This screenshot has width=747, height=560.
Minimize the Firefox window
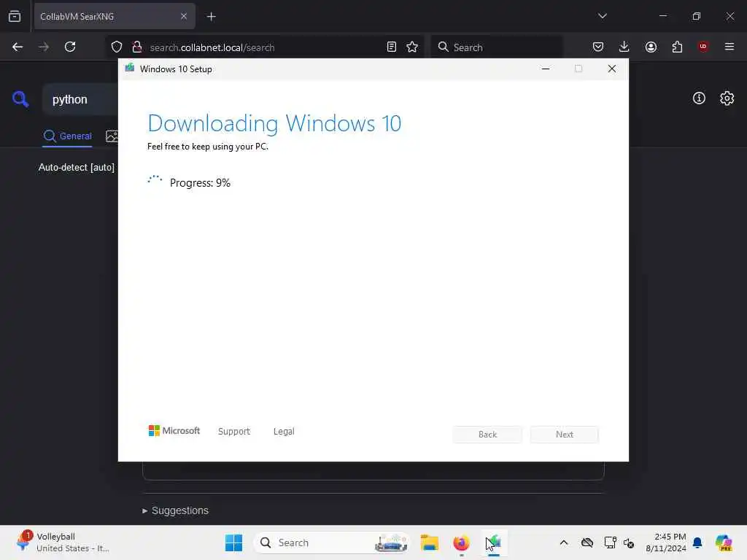click(662, 16)
